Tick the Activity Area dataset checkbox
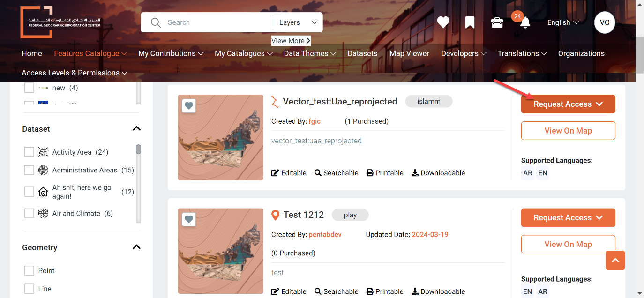The image size is (644, 298). [x=29, y=152]
